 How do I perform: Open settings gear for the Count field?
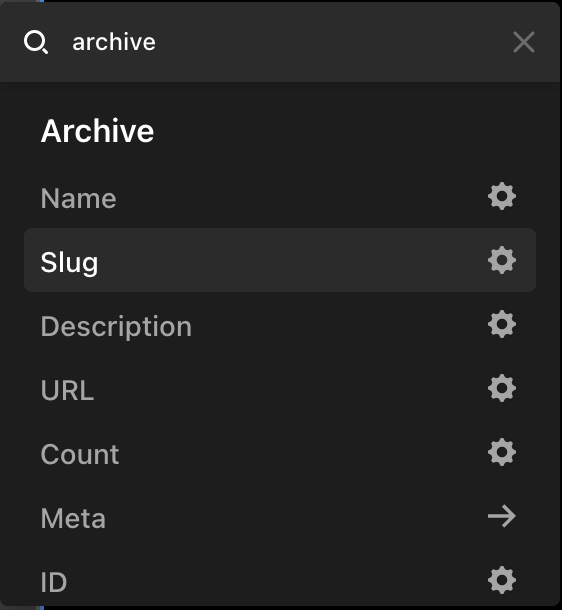(502, 452)
